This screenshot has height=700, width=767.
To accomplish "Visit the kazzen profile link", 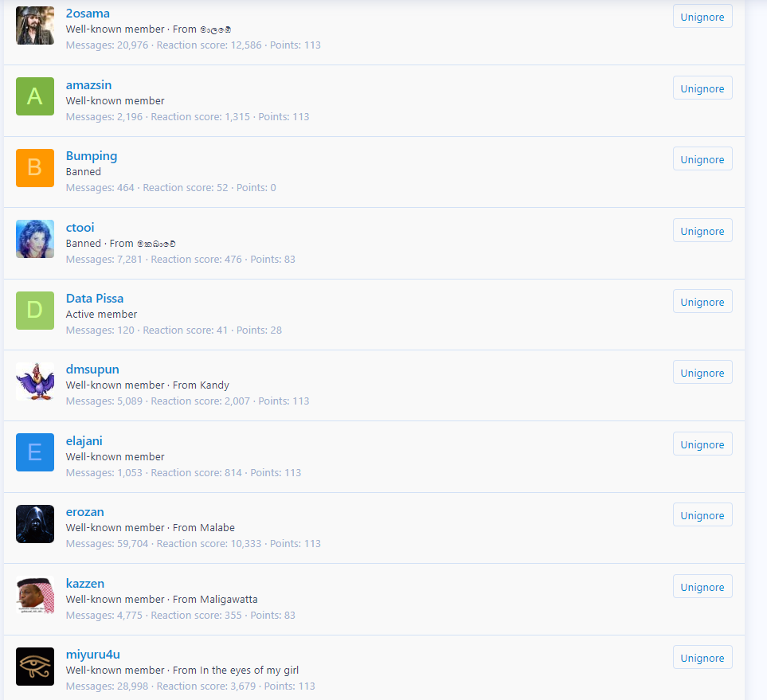I will (85, 583).
